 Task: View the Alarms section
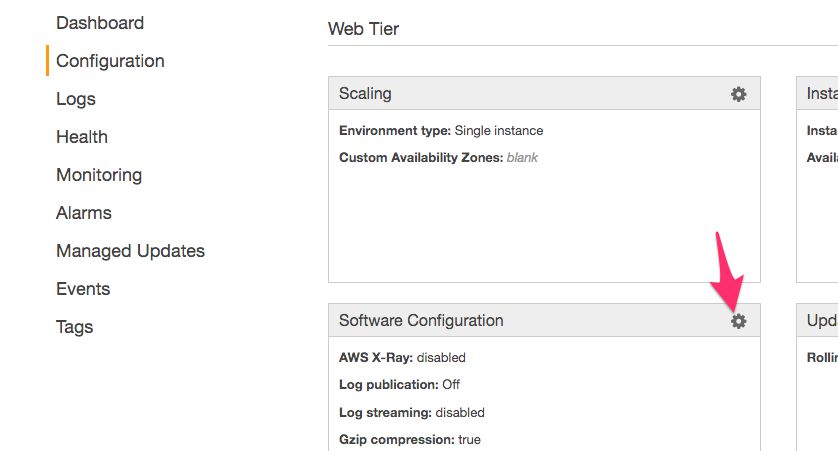tap(84, 213)
